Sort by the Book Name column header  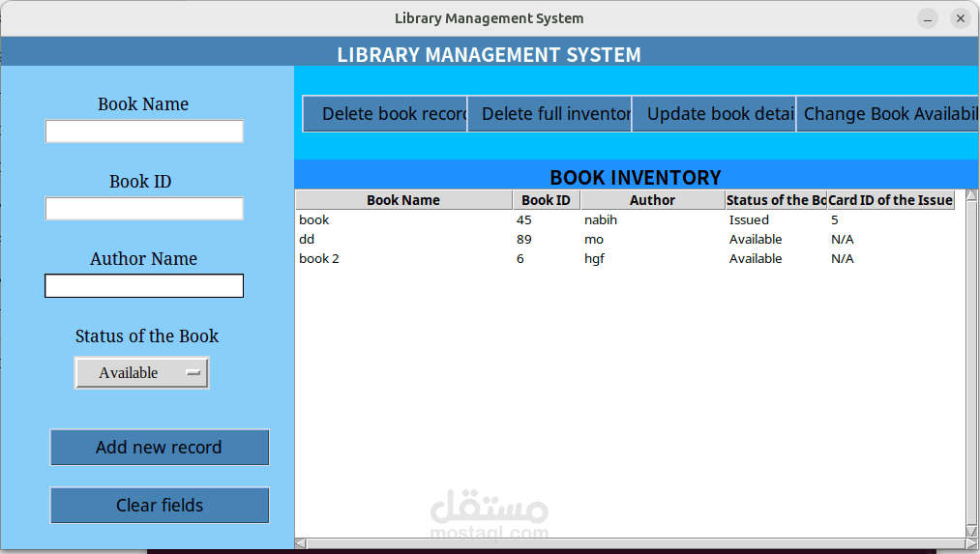tap(403, 200)
